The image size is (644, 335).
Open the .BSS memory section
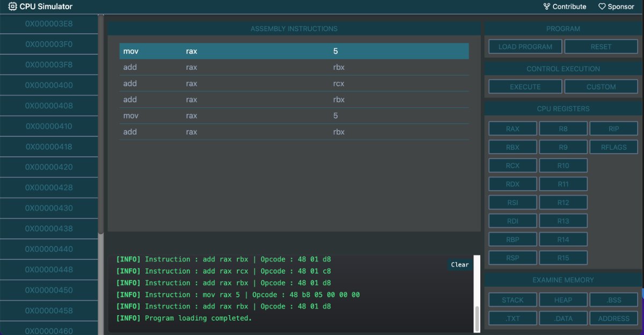point(613,300)
